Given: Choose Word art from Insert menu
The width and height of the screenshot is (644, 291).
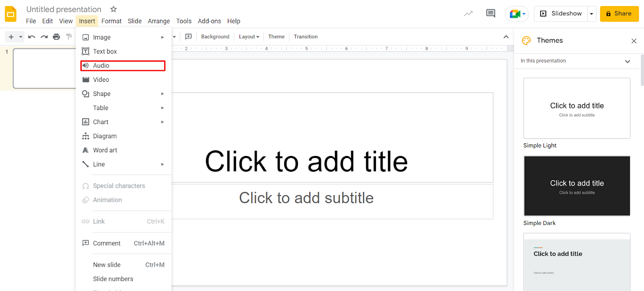Looking at the screenshot, I should click(x=124, y=150).
